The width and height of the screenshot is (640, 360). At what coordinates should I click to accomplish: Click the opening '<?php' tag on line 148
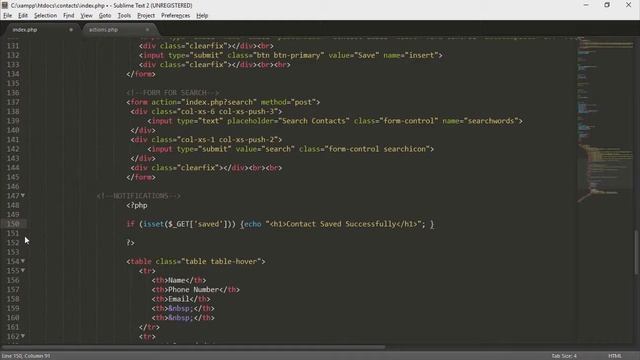click(137, 205)
